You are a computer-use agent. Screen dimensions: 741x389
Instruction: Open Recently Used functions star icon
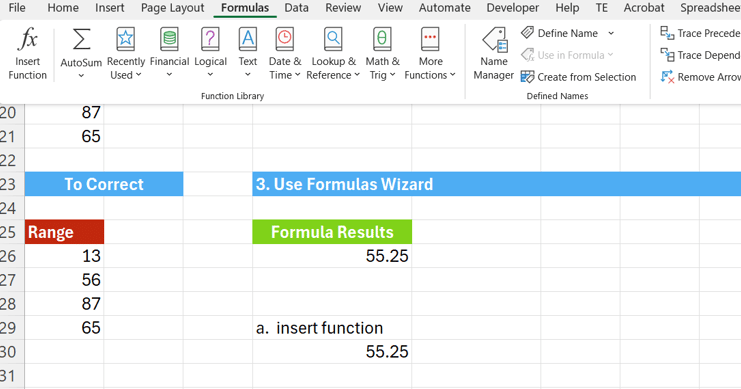(x=125, y=39)
